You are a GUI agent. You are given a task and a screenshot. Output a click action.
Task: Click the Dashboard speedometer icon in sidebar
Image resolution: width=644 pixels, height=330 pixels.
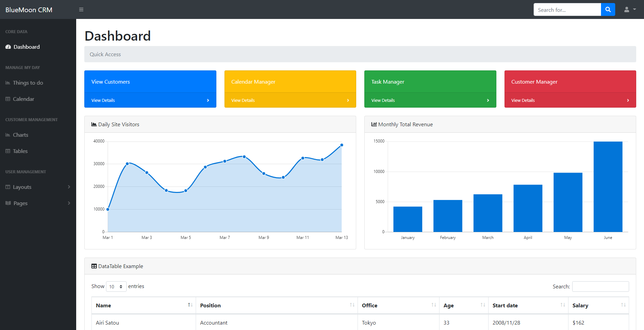(8, 47)
